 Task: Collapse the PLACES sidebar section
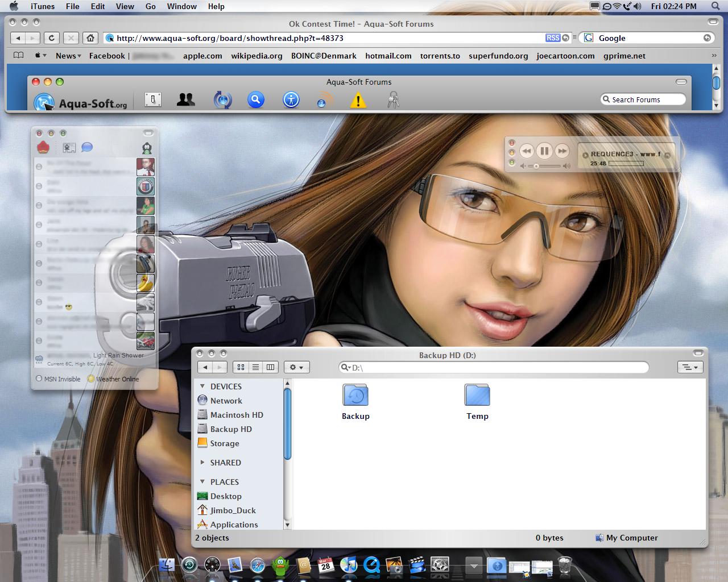(x=202, y=482)
